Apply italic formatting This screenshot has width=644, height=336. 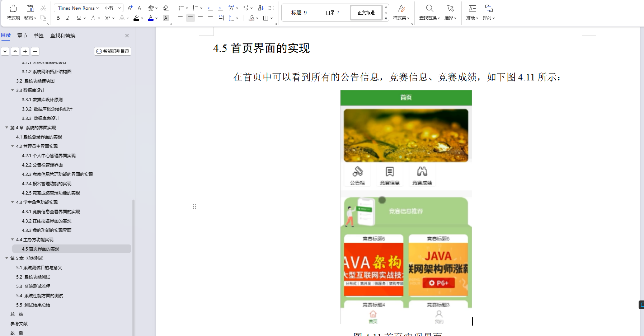[68, 18]
